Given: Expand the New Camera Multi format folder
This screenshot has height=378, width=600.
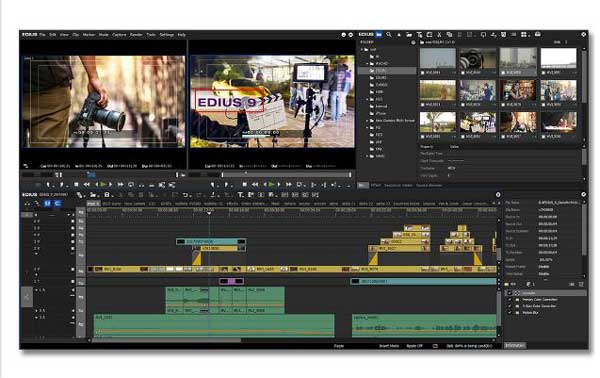Looking at the screenshot, I should pyautogui.click(x=367, y=121).
